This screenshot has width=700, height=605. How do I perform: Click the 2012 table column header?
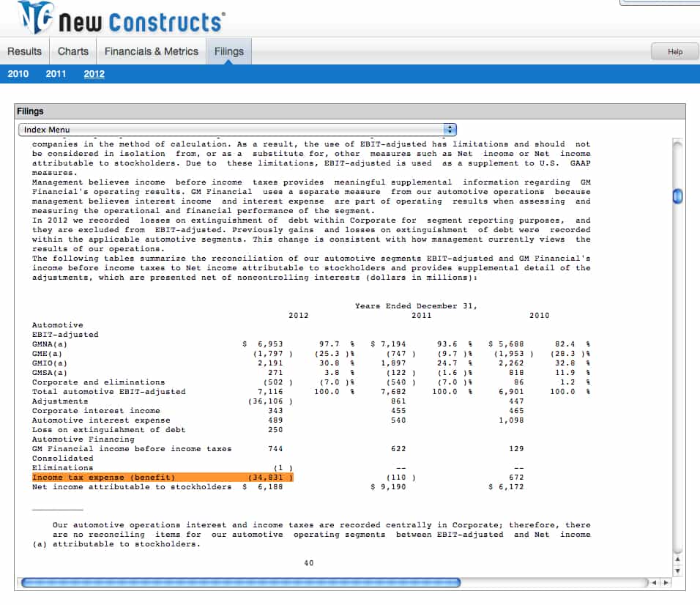click(298, 315)
